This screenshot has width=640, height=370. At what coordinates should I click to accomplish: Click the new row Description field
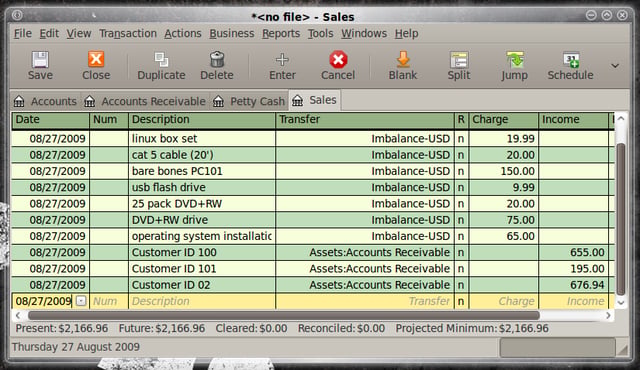coord(202,301)
